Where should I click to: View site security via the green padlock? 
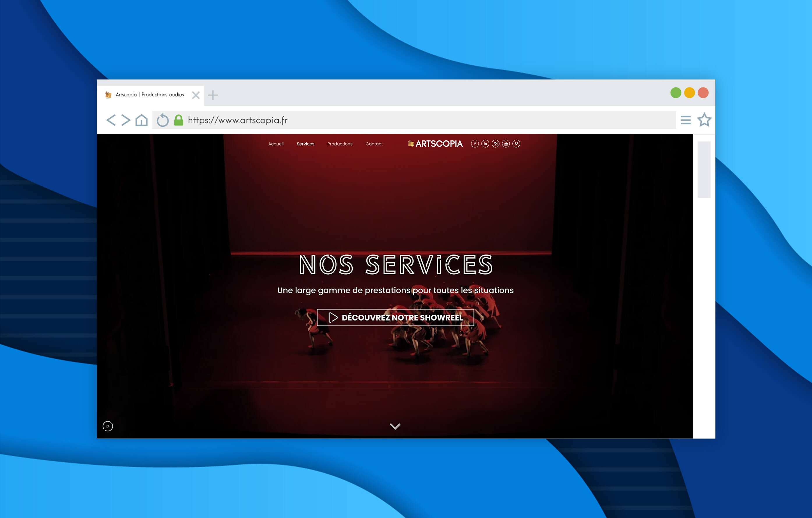179,120
